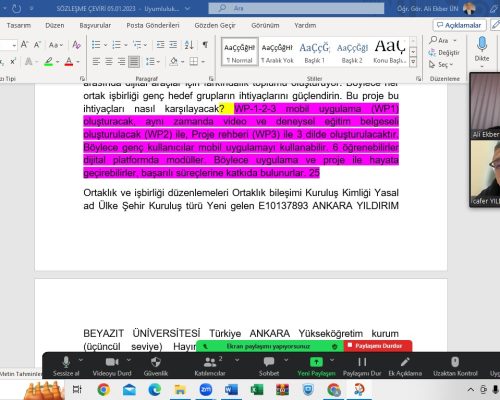Open the Gözden Geçir ribbon tab
500x400 pixels.
click(x=215, y=25)
